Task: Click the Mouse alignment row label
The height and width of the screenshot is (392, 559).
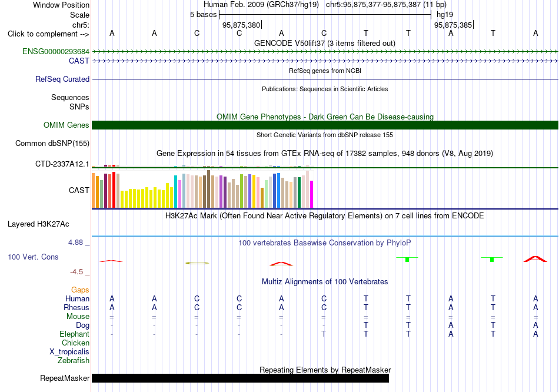Action: 78,317
